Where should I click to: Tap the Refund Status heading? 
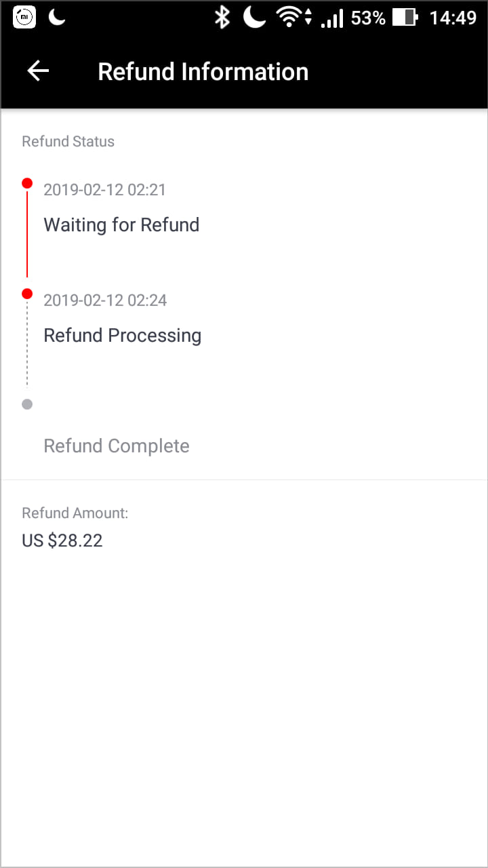point(68,142)
